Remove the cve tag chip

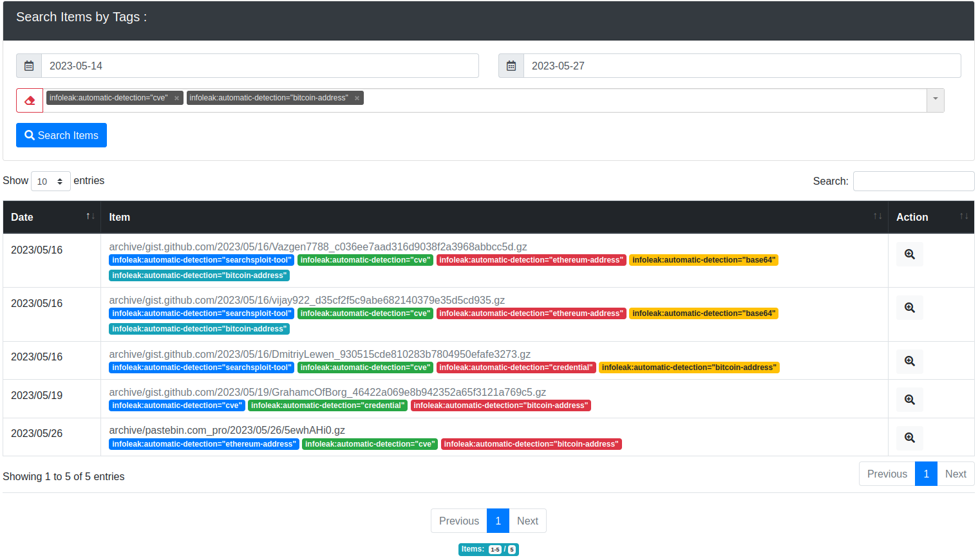(176, 98)
